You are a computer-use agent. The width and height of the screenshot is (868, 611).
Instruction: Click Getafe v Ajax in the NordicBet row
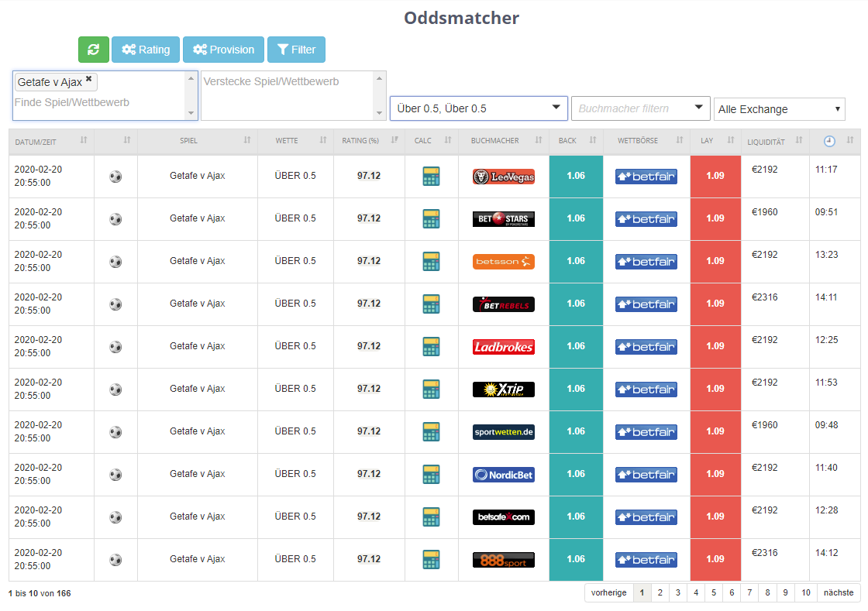point(197,474)
